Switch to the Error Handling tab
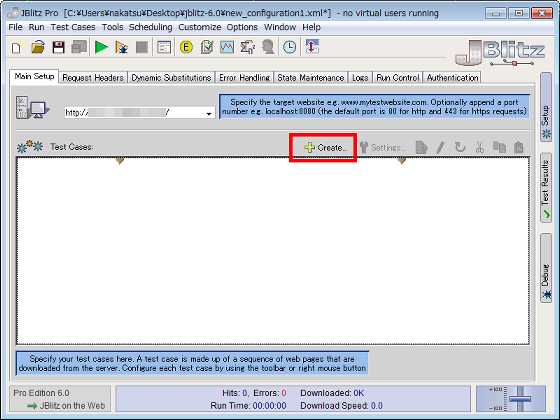560x420 pixels. 245,78
